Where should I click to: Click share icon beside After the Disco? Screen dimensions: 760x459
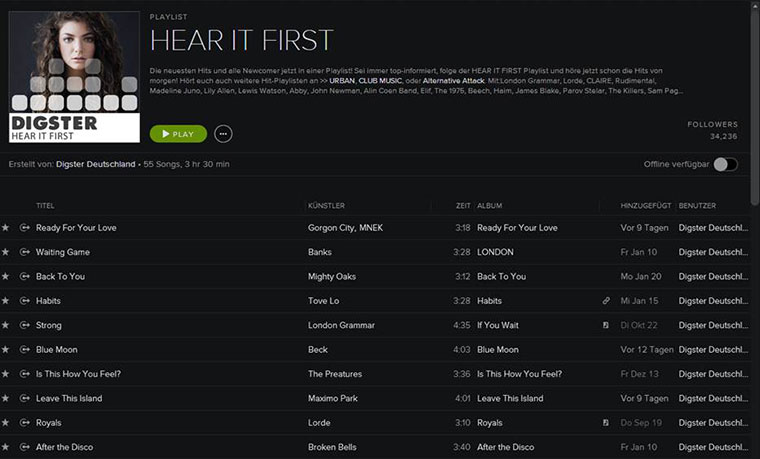pos(25,447)
